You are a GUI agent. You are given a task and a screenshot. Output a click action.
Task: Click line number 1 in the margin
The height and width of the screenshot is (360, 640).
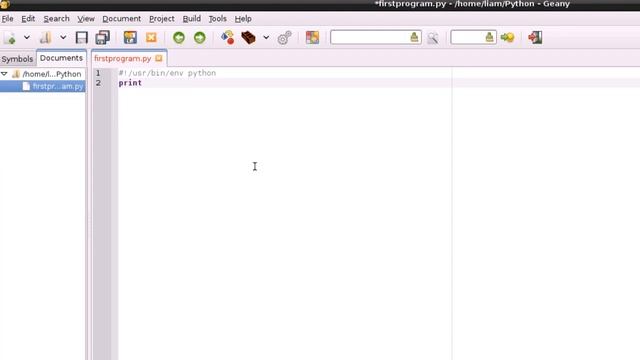pos(98,73)
